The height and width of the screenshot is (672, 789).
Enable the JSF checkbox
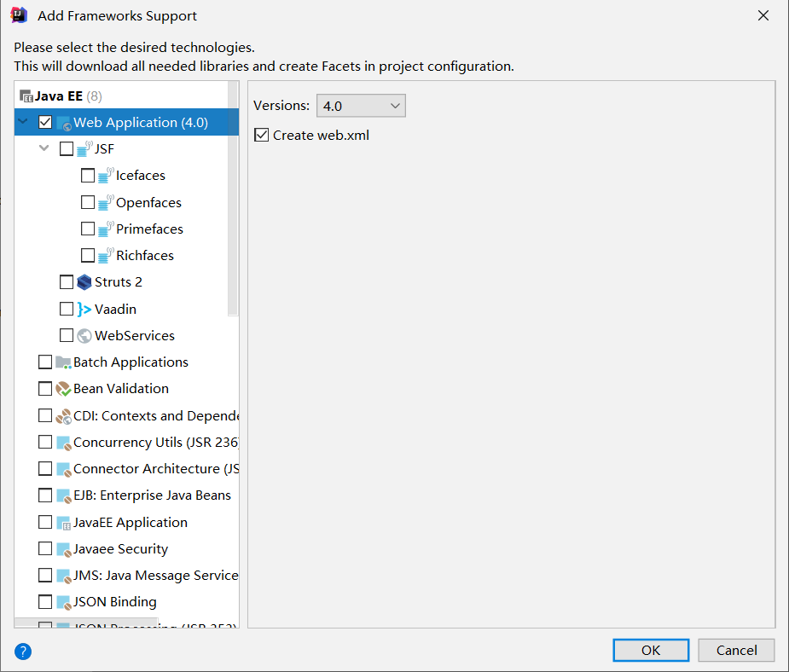[67, 149]
